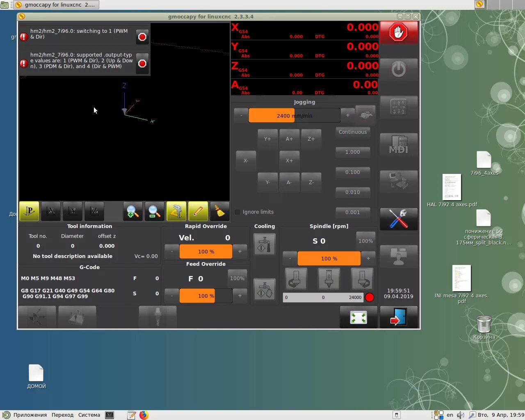Enable Ignore limits checkbox
This screenshot has height=420, width=525.
coord(237,212)
